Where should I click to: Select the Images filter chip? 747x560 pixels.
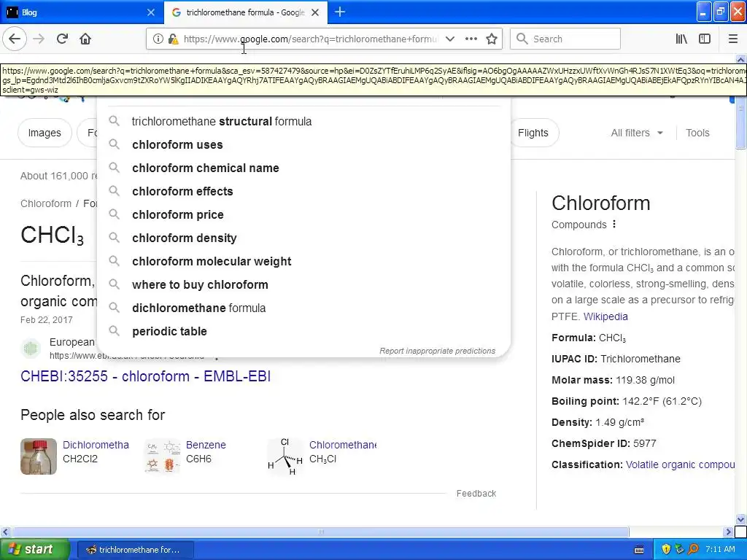point(44,133)
